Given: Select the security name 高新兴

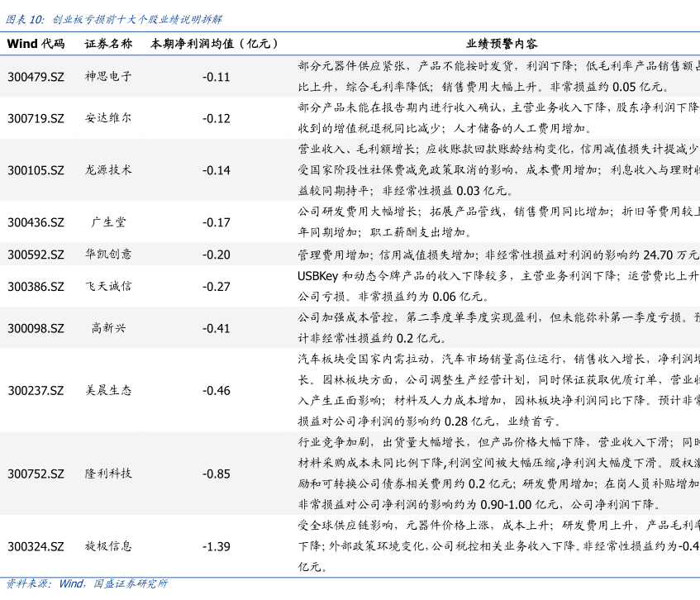Looking at the screenshot, I should (x=108, y=328).
